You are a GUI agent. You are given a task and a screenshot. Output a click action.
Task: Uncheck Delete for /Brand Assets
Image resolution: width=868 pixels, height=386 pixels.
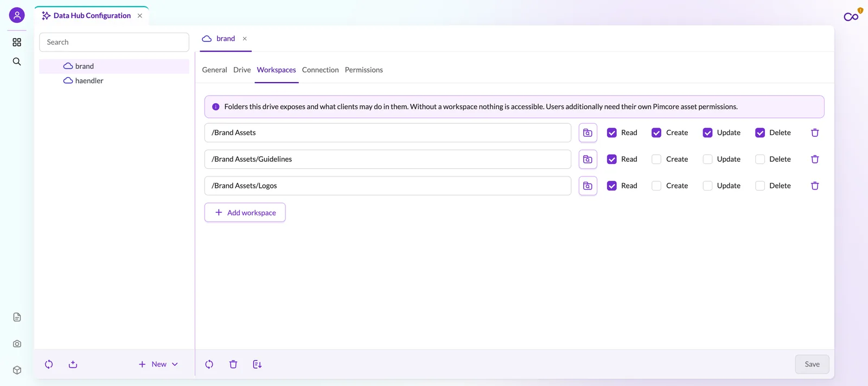[x=760, y=133]
